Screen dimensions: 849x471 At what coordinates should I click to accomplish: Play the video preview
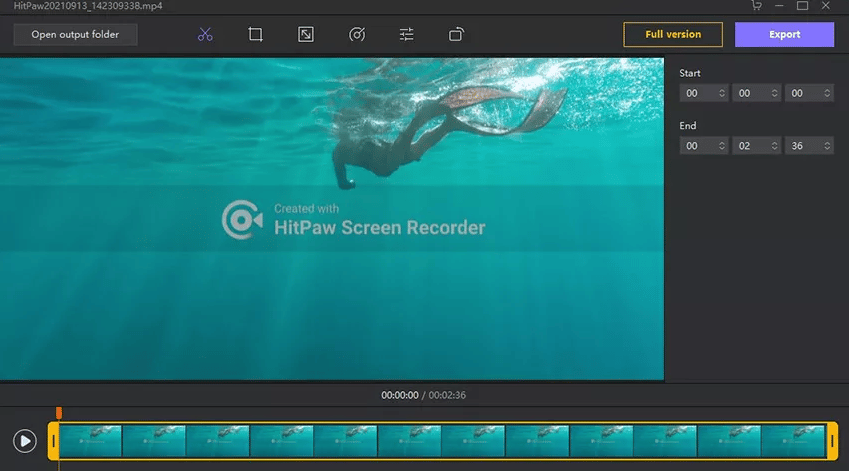pyautogui.click(x=25, y=441)
